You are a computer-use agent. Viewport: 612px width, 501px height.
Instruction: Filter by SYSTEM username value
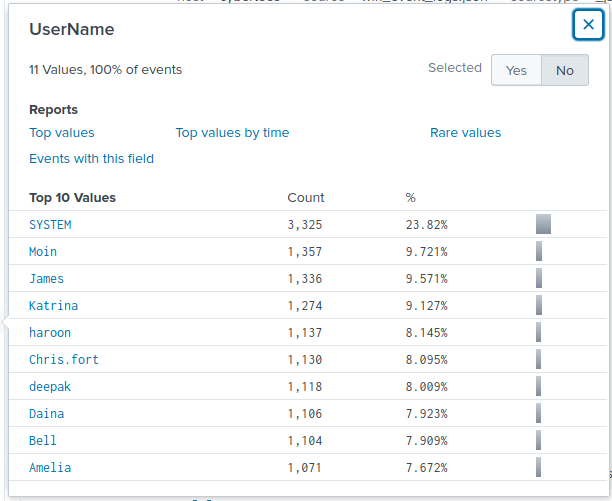coord(50,225)
